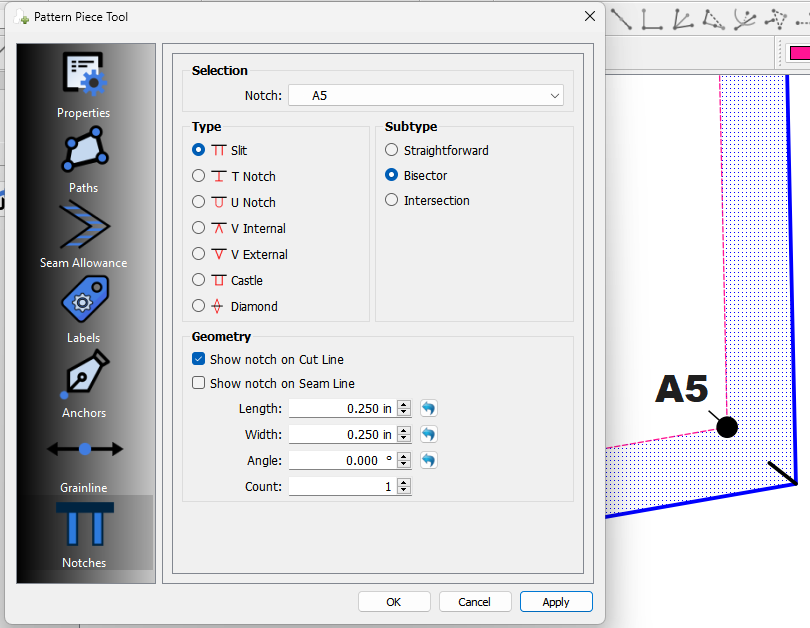
Task: Select the right-angle line tool in the toolbar
Action: pos(651,19)
